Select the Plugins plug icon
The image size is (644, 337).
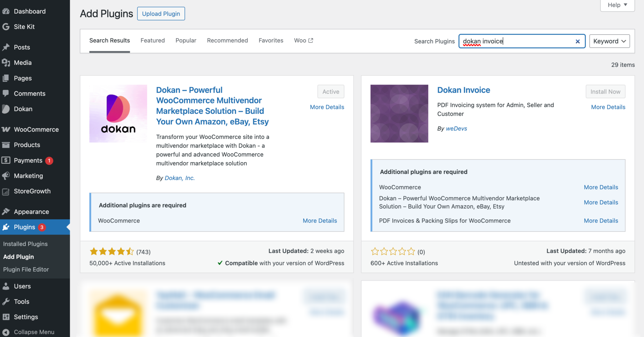point(6,227)
